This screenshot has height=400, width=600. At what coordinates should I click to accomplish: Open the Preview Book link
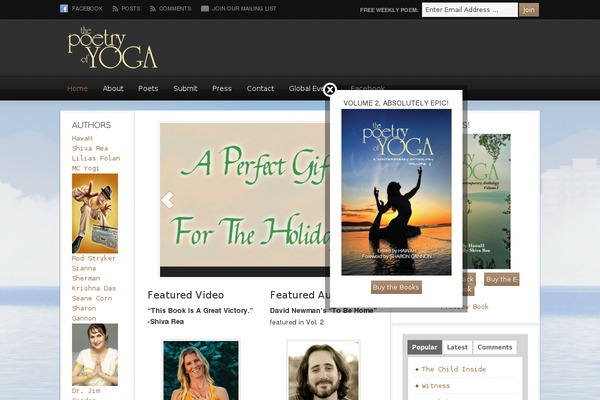[476, 307]
